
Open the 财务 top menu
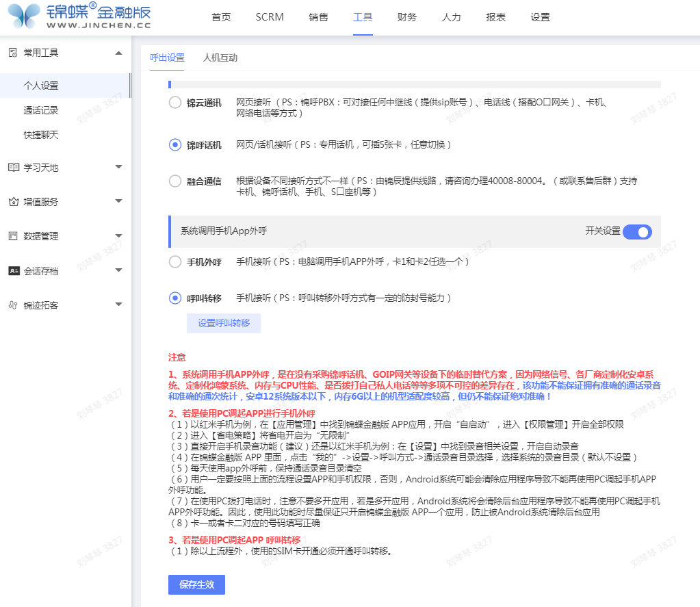tap(406, 17)
